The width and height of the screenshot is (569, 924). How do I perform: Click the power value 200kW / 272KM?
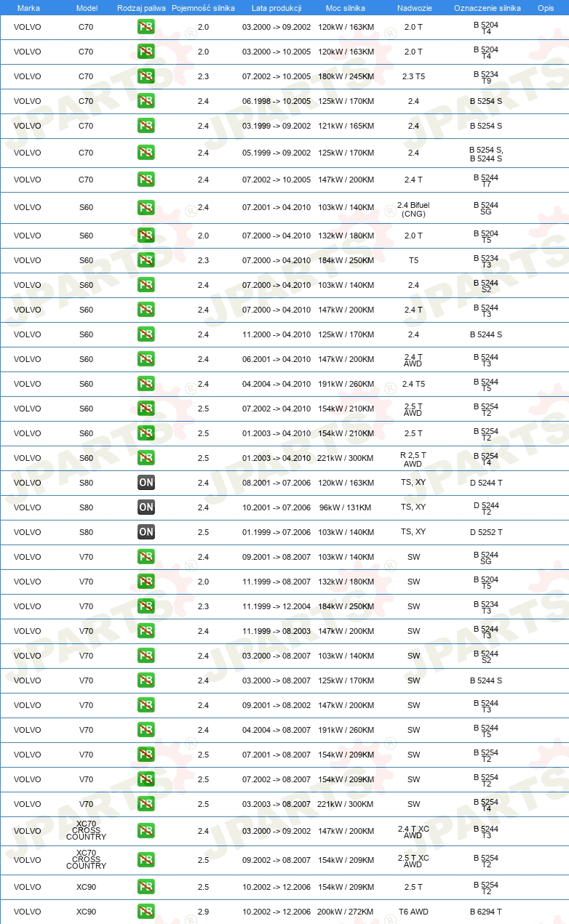tap(346, 912)
